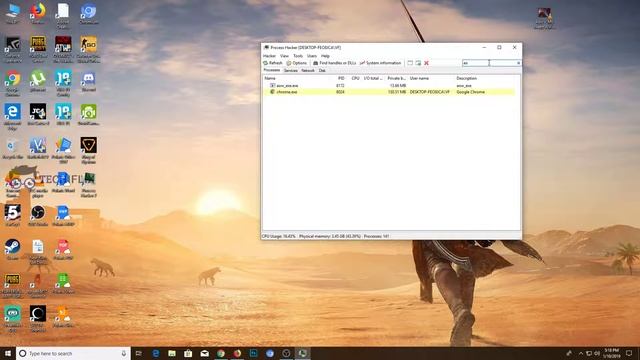The width and height of the screenshot is (640, 360).
Task: Open Microsoft Edge desktop shortcut
Action: point(13,117)
